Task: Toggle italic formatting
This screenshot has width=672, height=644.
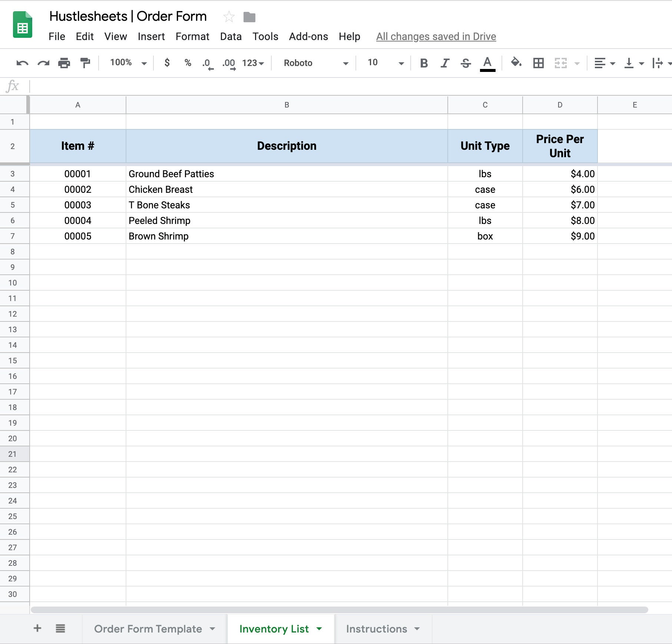Action: coord(445,63)
